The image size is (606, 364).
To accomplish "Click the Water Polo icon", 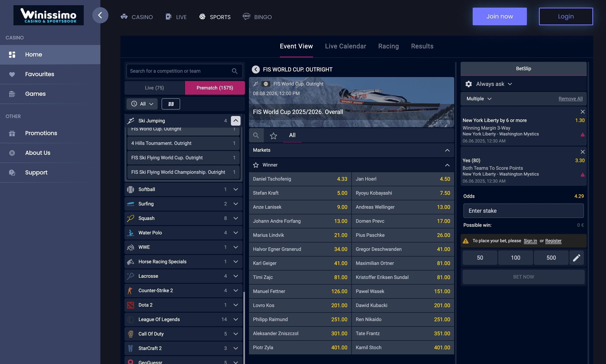I will [x=130, y=233].
